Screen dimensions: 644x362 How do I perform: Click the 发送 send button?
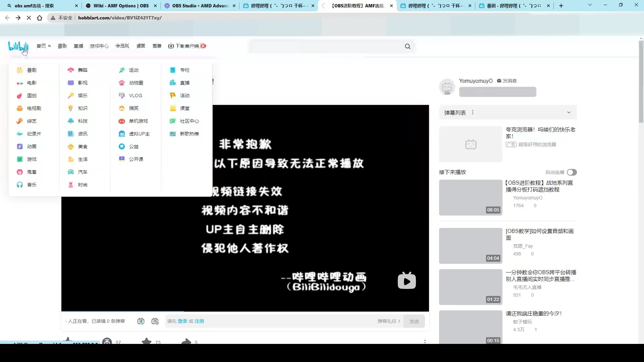click(414, 321)
